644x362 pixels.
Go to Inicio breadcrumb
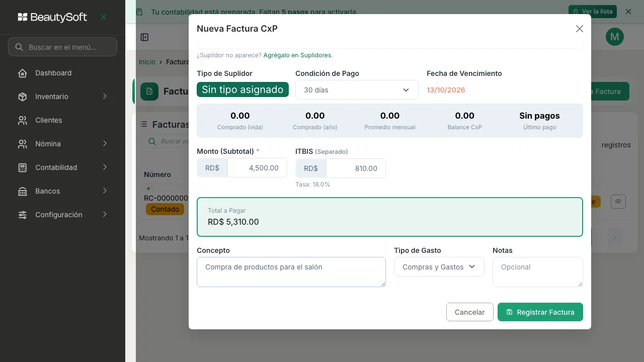147,62
